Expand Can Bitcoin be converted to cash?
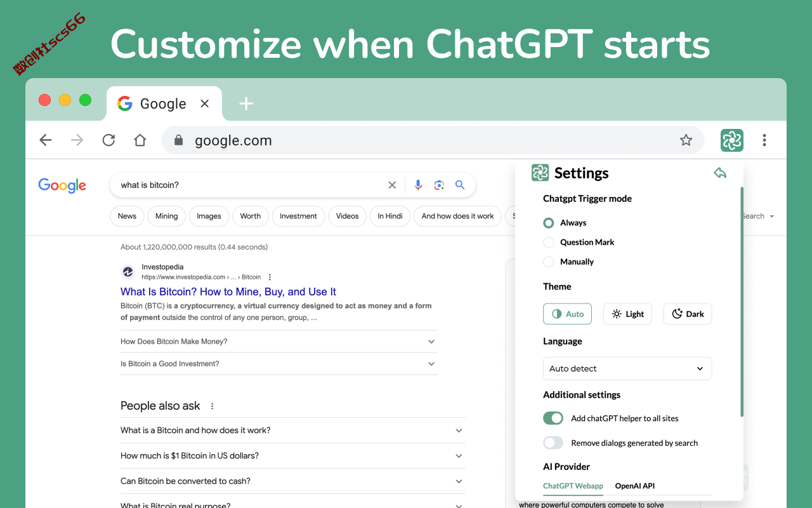The width and height of the screenshot is (812, 508). [x=292, y=481]
